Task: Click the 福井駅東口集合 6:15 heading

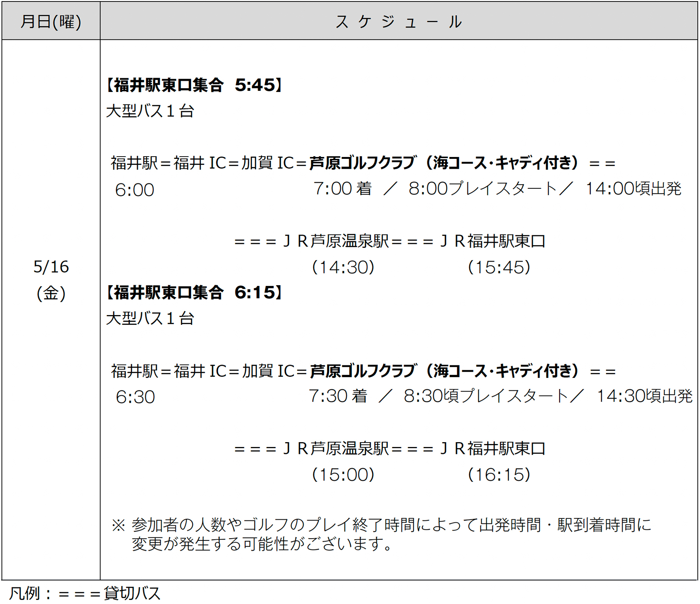Action: pyautogui.click(x=194, y=292)
